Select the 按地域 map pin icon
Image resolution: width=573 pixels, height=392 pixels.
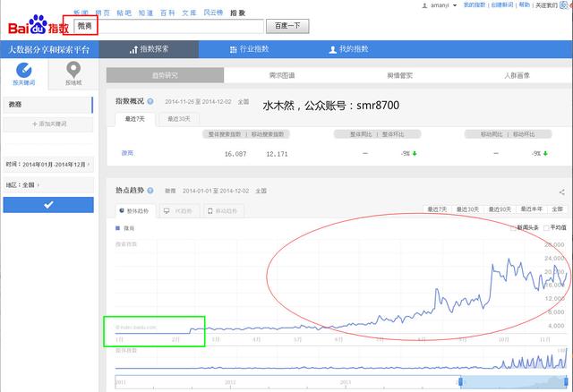[73, 70]
